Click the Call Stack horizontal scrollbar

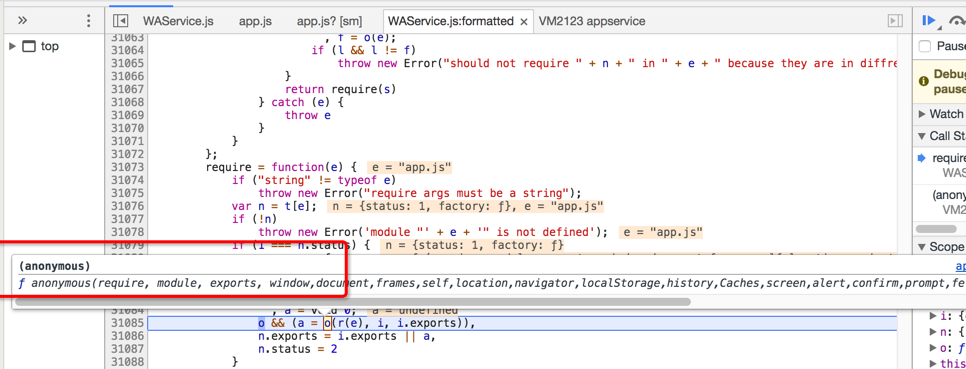point(935,229)
